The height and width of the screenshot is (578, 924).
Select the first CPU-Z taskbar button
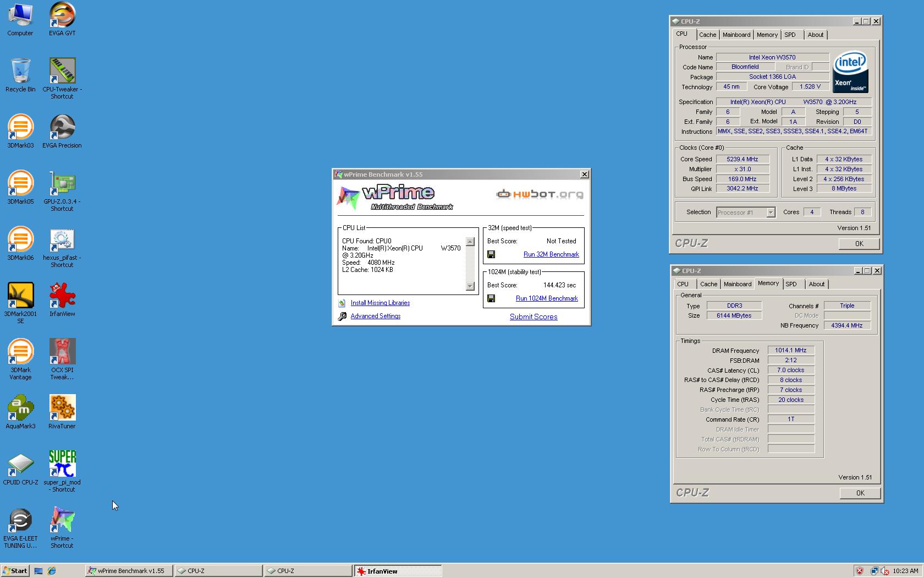(218, 571)
